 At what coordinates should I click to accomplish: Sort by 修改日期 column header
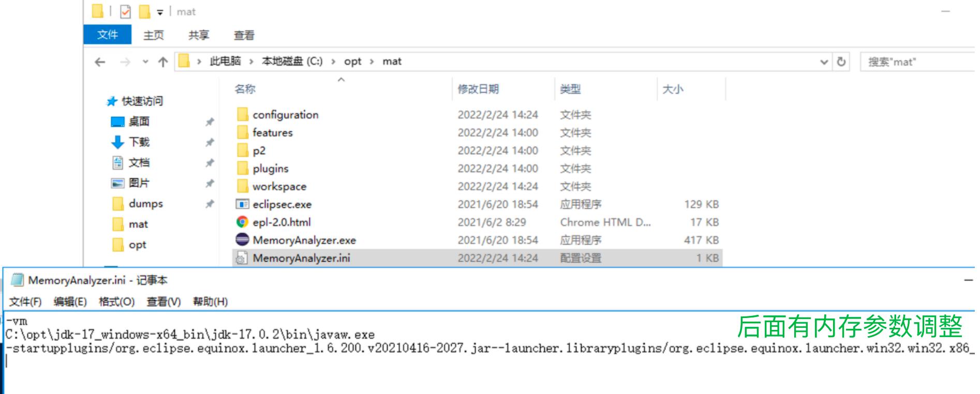pyautogui.click(x=478, y=89)
